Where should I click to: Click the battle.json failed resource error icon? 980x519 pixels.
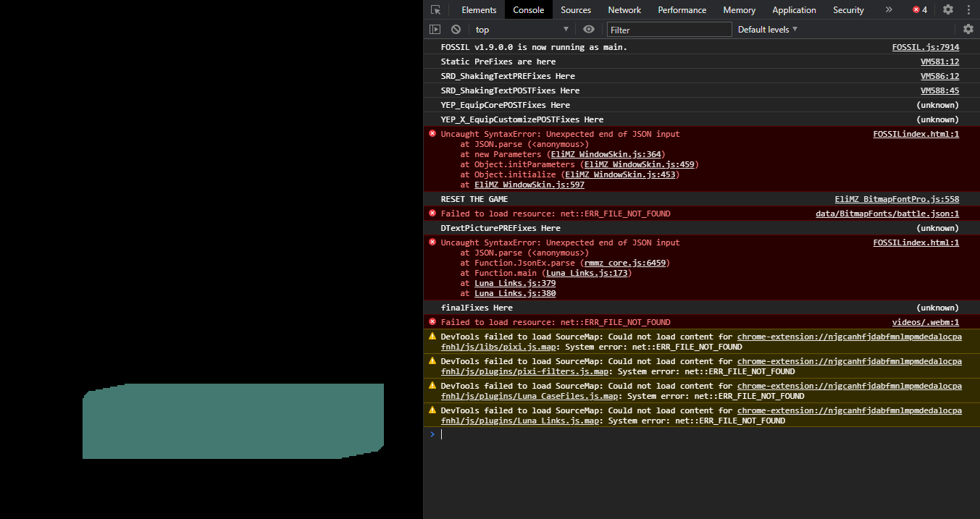coord(432,213)
